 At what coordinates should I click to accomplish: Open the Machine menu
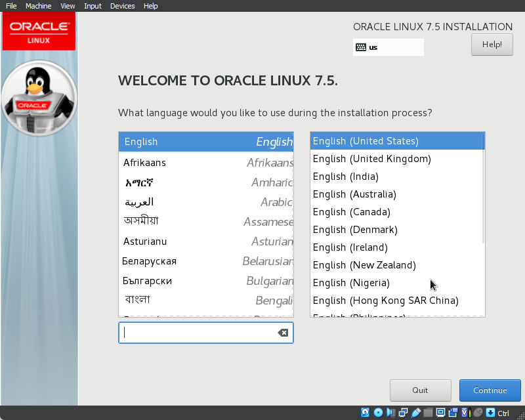point(39,6)
